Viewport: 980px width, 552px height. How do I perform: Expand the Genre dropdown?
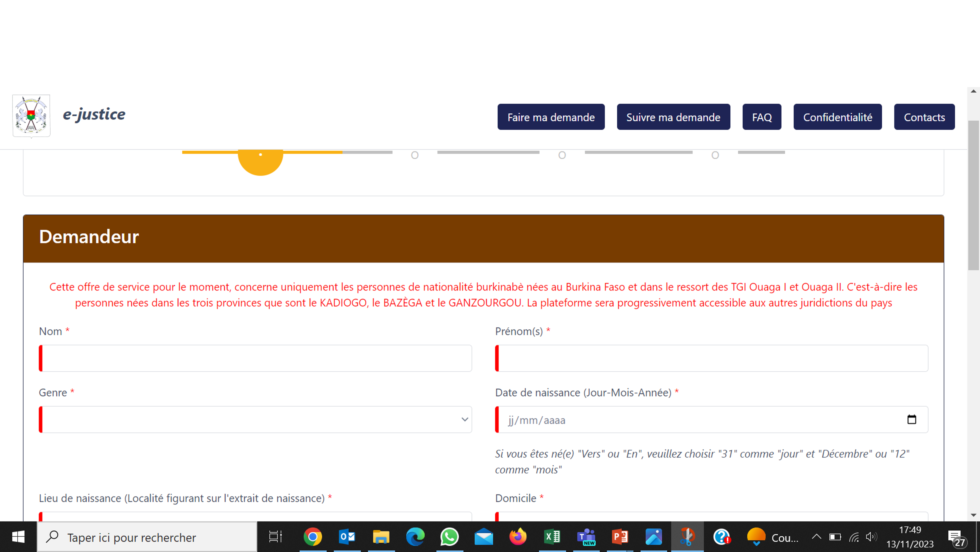pyautogui.click(x=255, y=420)
